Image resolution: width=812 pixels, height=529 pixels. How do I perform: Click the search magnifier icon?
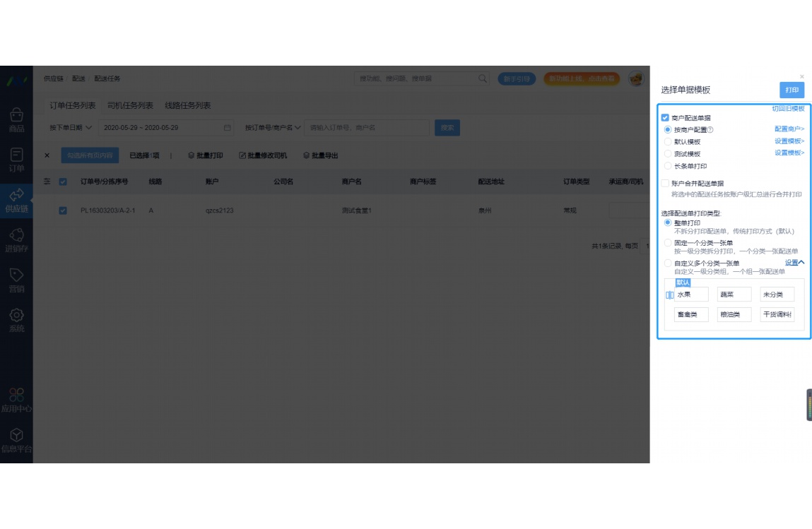coord(483,78)
